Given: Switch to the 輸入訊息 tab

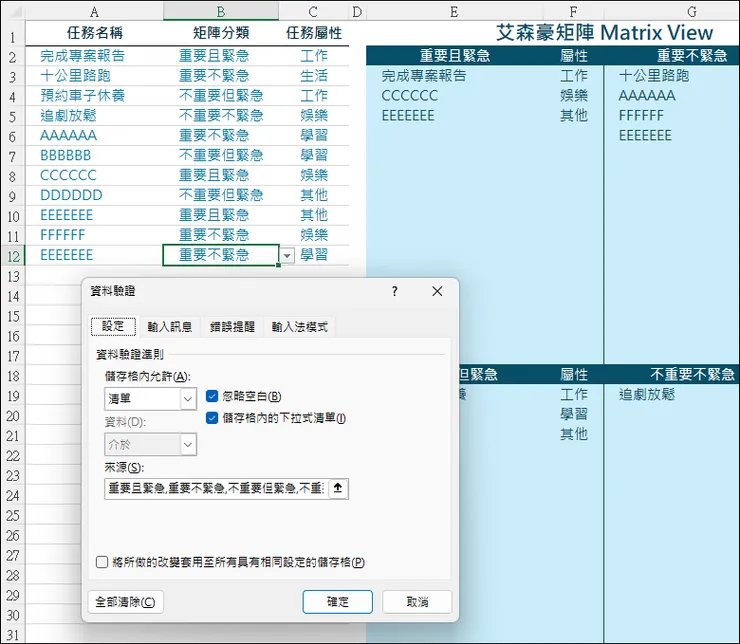Looking at the screenshot, I should pos(169,326).
